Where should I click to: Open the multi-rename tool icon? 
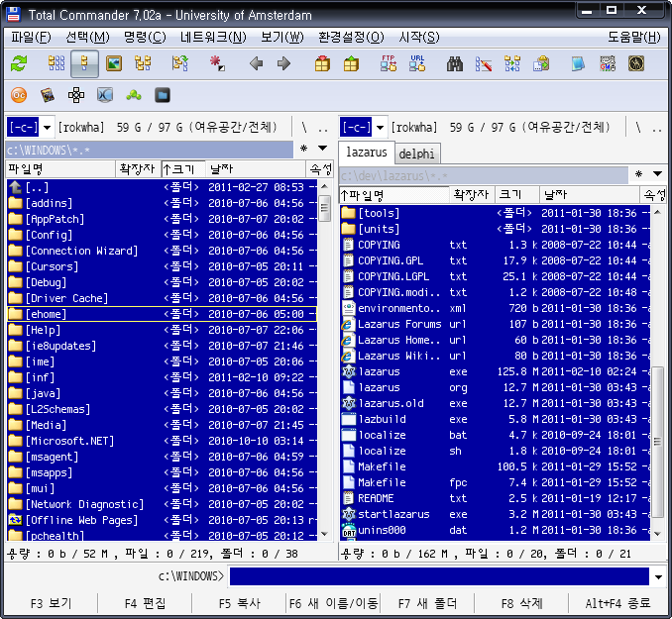pos(484,63)
